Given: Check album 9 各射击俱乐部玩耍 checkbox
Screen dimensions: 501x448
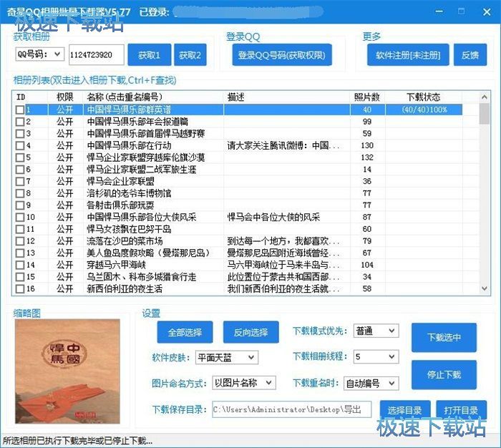Looking at the screenshot, I should 20,205.
